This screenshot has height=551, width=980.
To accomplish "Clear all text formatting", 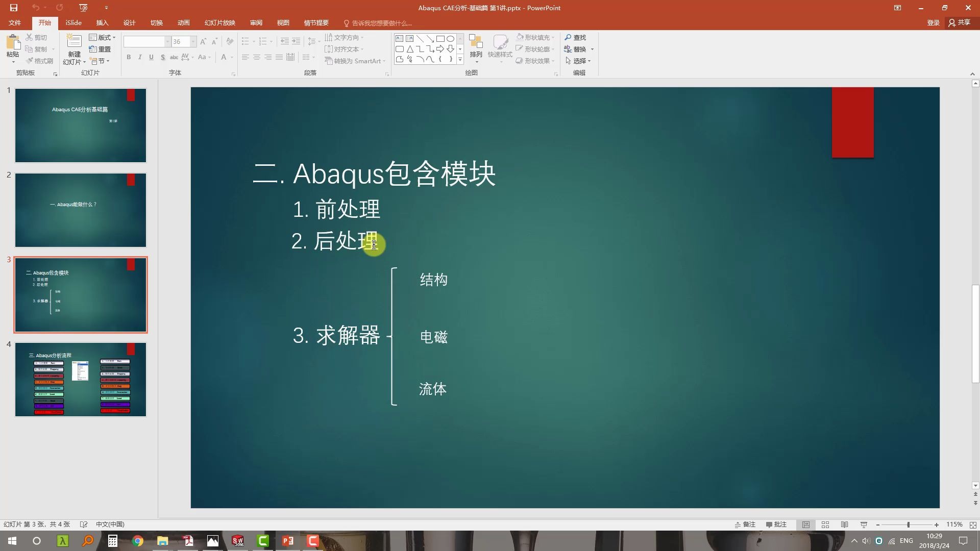I will (230, 41).
